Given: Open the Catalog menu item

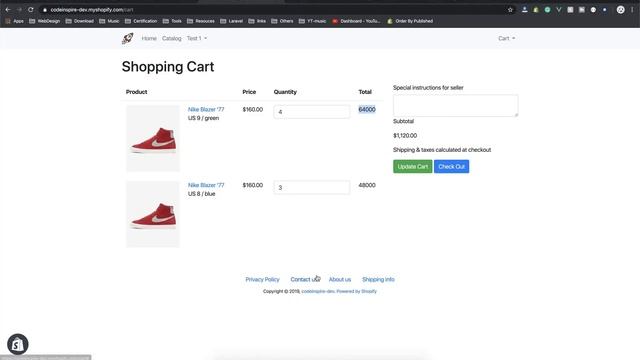Looking at the screenshot, I should pos(171,38).
